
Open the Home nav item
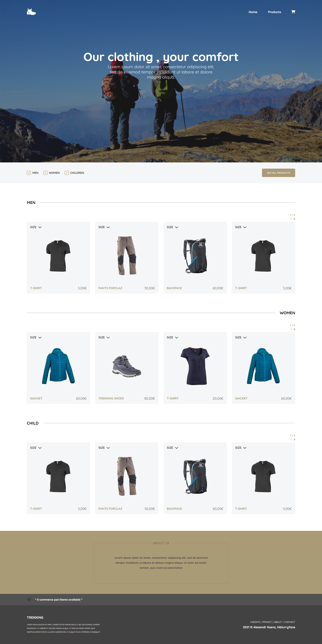pos(253,12)
